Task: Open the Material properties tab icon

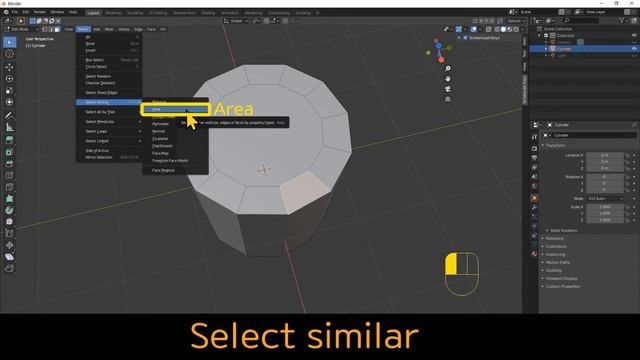Action: coord(534,253)
